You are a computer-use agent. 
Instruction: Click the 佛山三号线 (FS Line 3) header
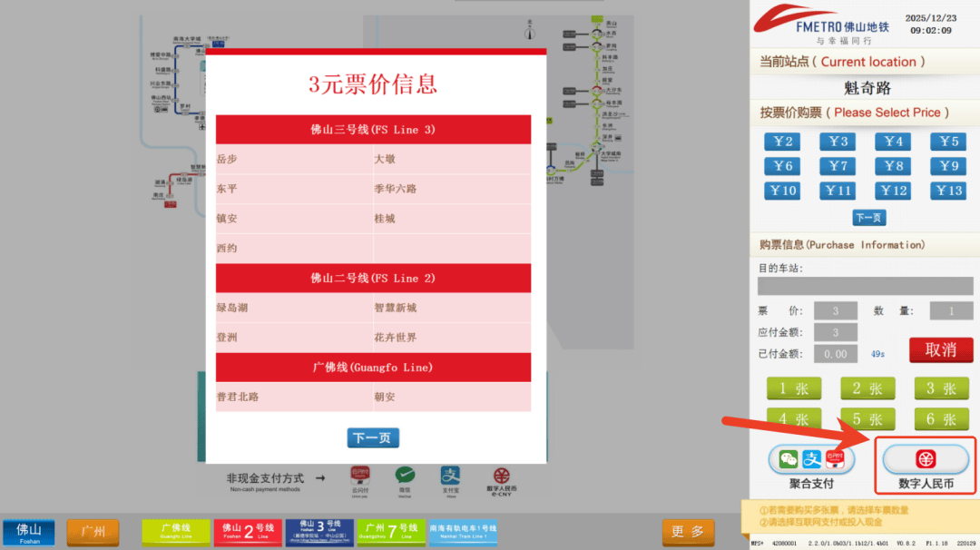[x=373, y=130]
